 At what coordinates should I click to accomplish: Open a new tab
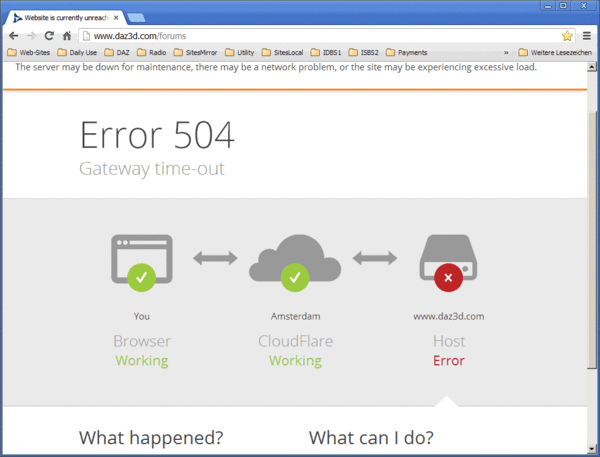136,18
